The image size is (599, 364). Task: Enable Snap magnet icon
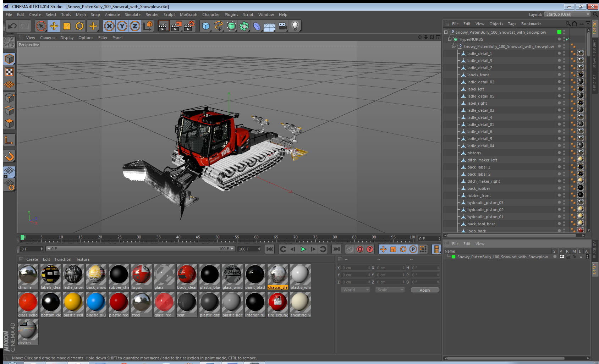pyautogui.click(x=9, y=156)
